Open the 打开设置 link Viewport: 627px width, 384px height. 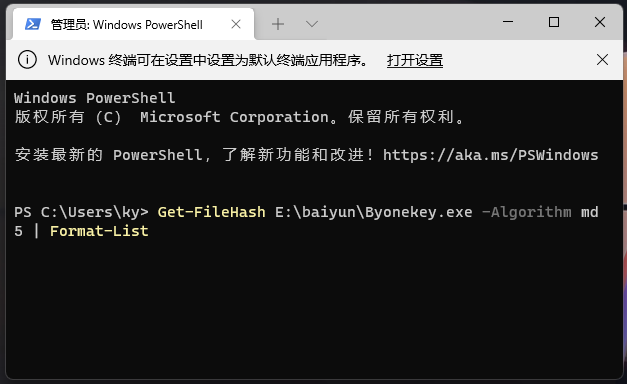[415, 60]
